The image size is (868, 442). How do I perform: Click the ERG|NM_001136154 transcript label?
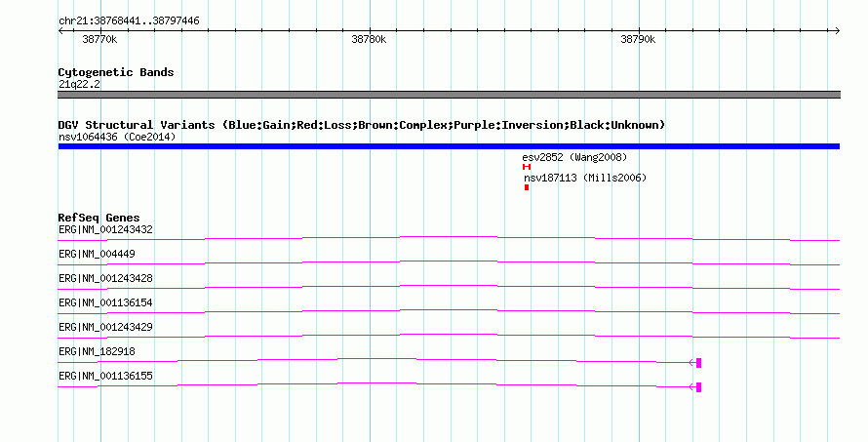(105, 302)
